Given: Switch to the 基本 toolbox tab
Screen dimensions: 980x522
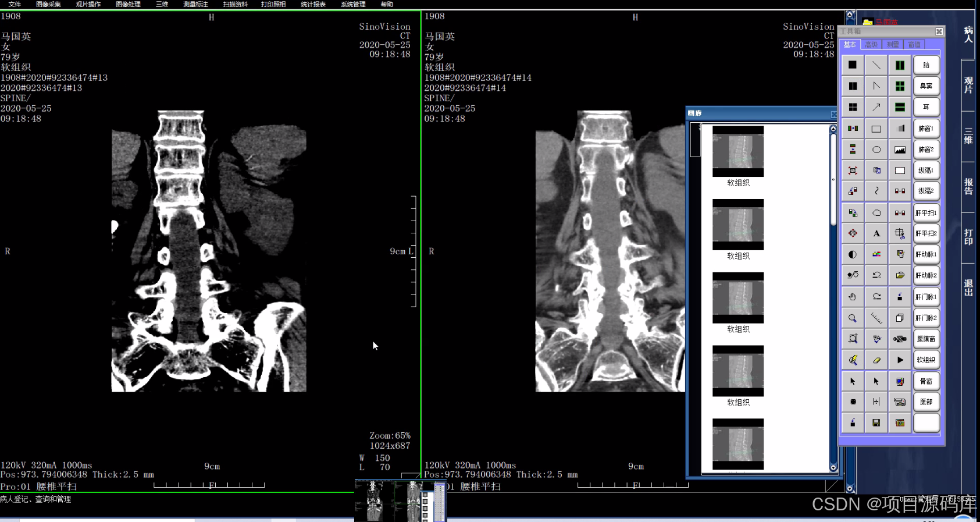Looking at the screenshot, I should click(850, 45).
